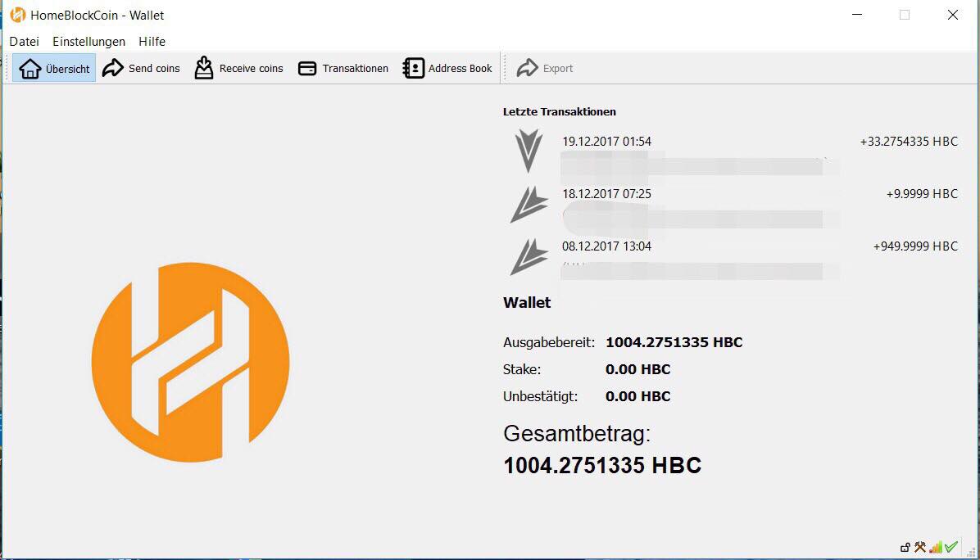
Task: Open the Send coins page
Action: click(x=141, y=68)
